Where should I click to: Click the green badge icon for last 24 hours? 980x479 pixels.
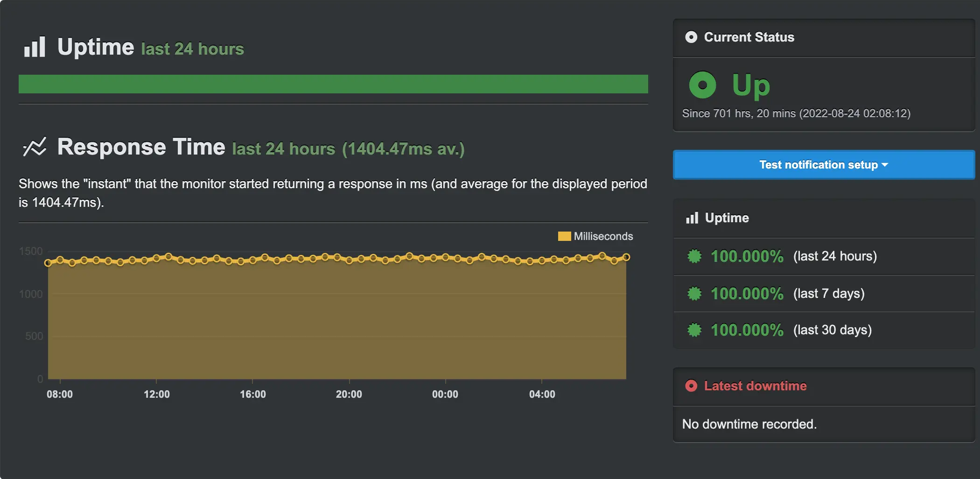click(694, 256)
